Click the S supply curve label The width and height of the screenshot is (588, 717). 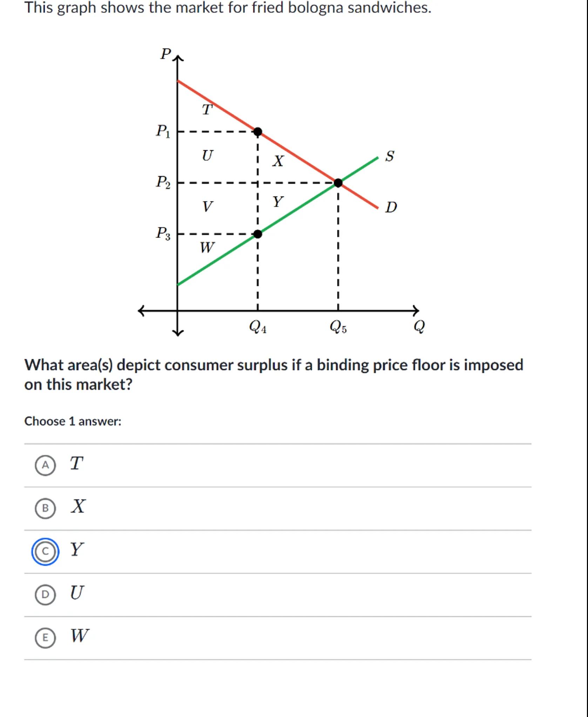coord(390,156)
